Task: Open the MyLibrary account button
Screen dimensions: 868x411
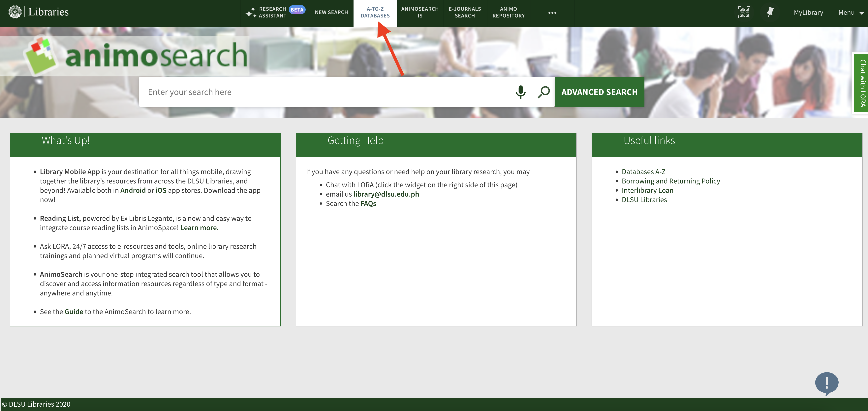Action: click(808, 13)
